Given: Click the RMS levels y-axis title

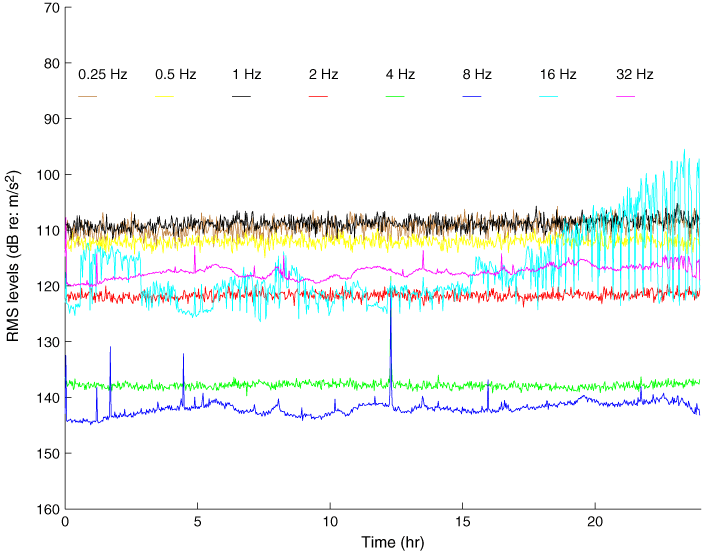Looking at the screenshot, I should pos(13,256).
